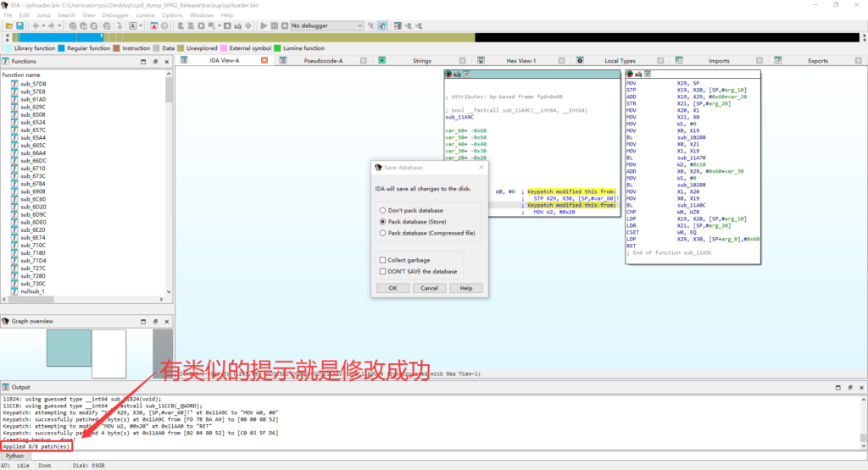This screenshot has width=868, height=470.
Task: Open the Options menu
Action: (x=171, y=15)
